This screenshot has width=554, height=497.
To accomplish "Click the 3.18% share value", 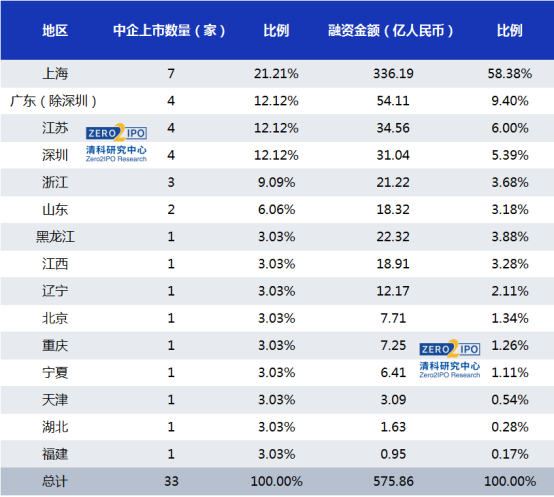I will [x=510, y=210].
